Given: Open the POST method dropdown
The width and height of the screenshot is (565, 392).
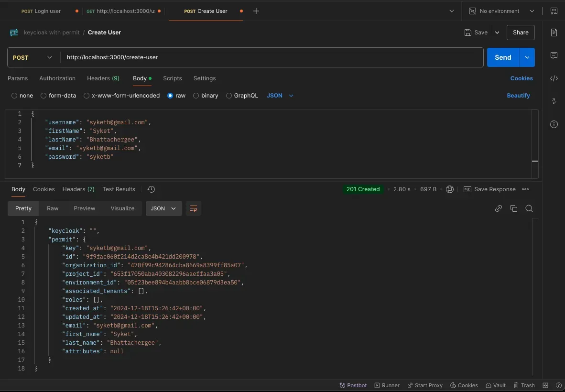Looking at the screenshot, I should click(33, 57).
